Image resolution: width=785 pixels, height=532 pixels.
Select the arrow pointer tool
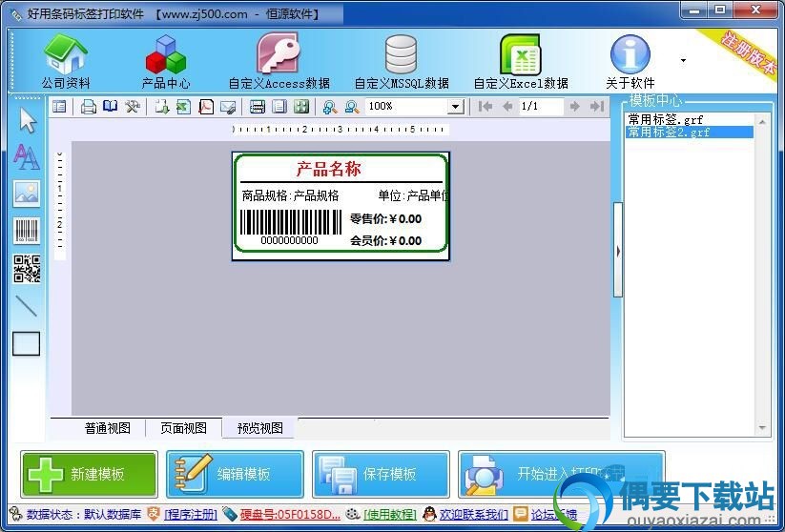click(x=27, y=121)
